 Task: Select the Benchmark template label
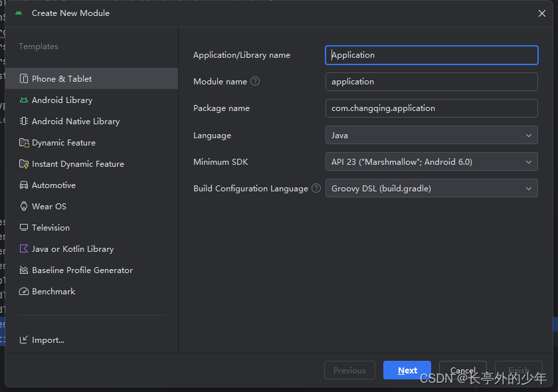(x=54, y=292)
